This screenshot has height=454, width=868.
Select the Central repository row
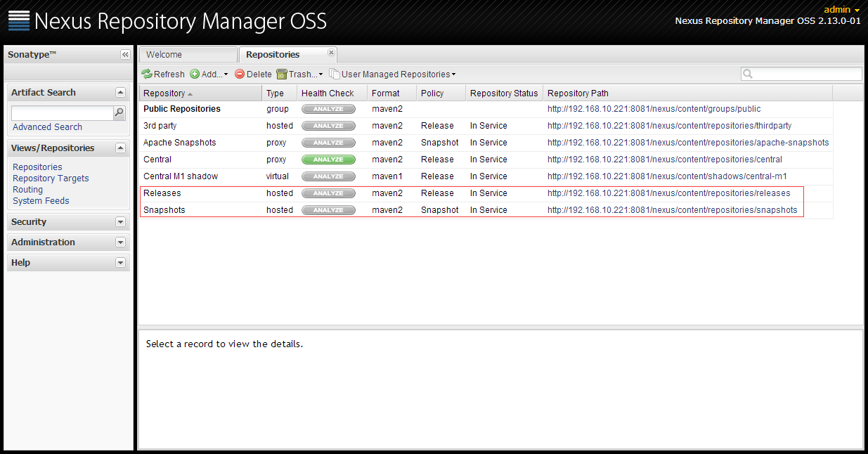(x=486, y=160)
